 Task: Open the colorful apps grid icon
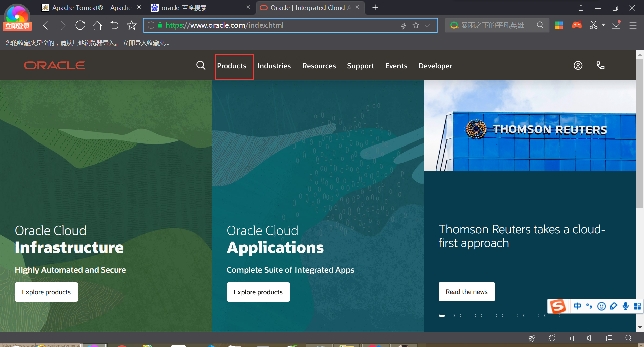tap(559, 25)
